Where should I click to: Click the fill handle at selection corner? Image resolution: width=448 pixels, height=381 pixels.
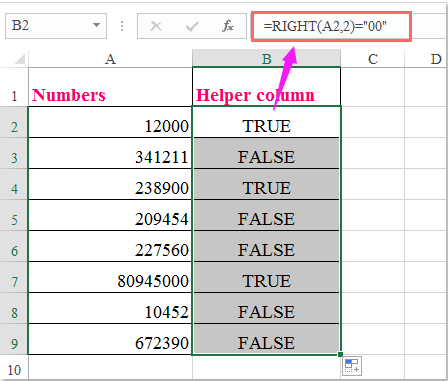pyautogui.click(x=340, y=354)
